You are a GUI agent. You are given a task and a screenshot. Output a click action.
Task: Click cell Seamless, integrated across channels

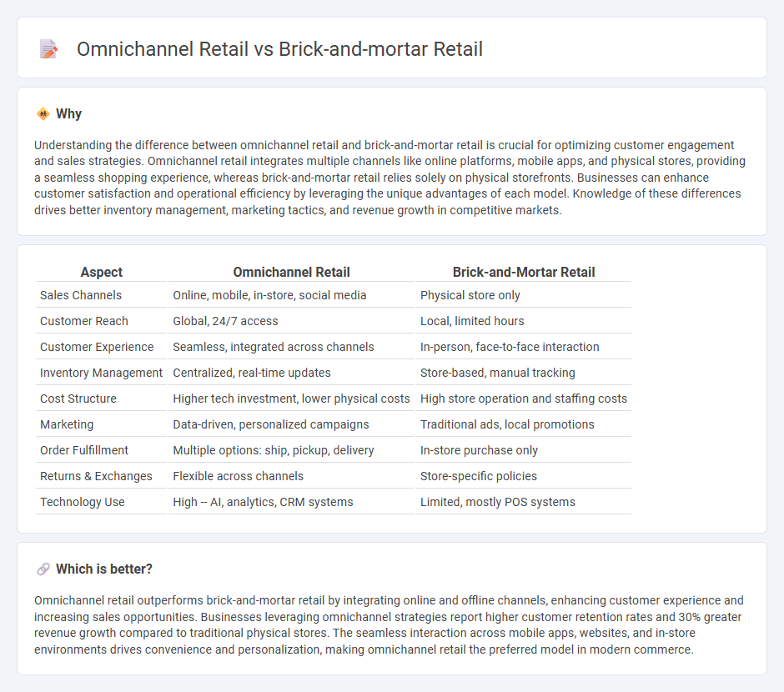274,347
